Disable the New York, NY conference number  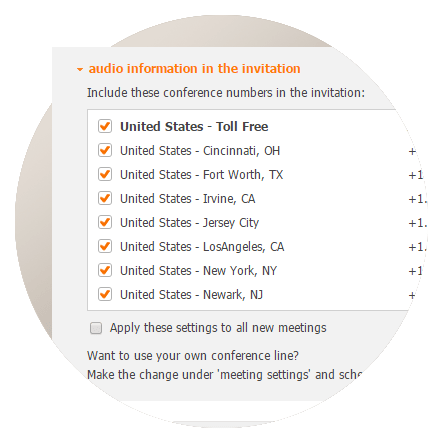point(105,270)
